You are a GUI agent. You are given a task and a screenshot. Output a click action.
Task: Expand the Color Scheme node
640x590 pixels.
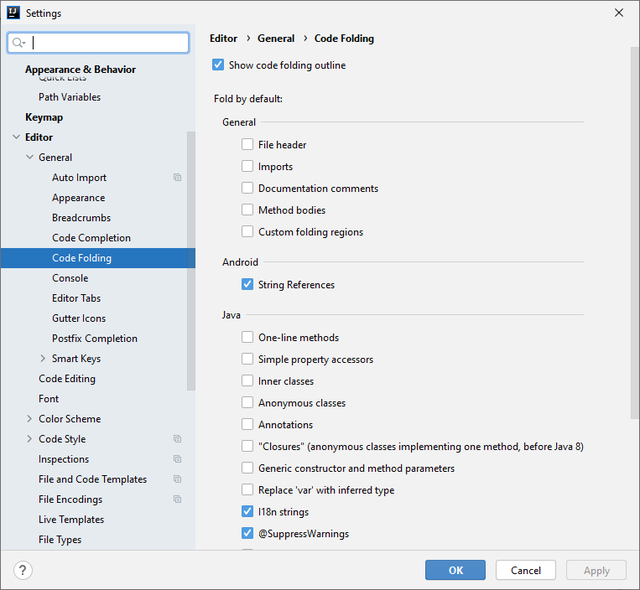click(x=29, y=419)
